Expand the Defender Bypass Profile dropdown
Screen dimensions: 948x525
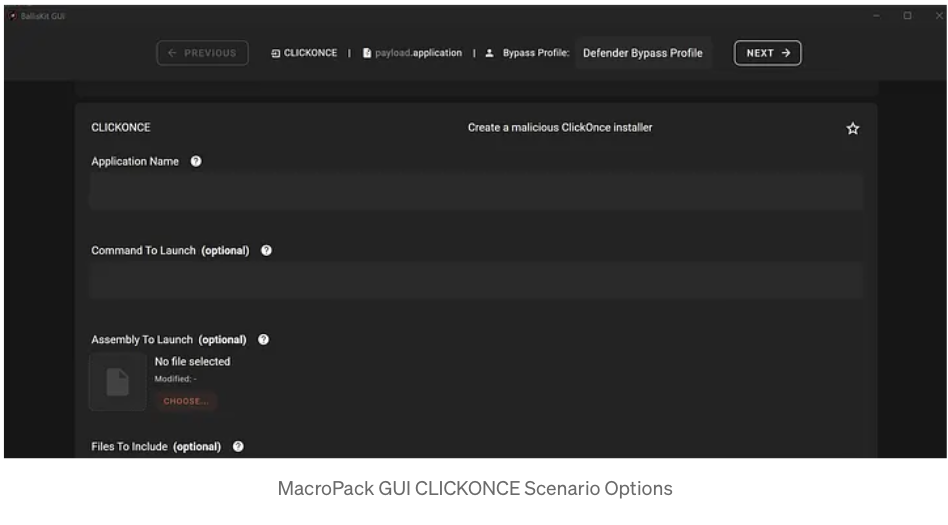point(642,53)
